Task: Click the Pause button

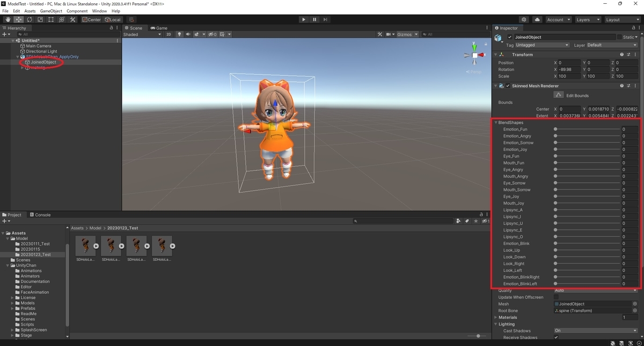Action: 314,19
